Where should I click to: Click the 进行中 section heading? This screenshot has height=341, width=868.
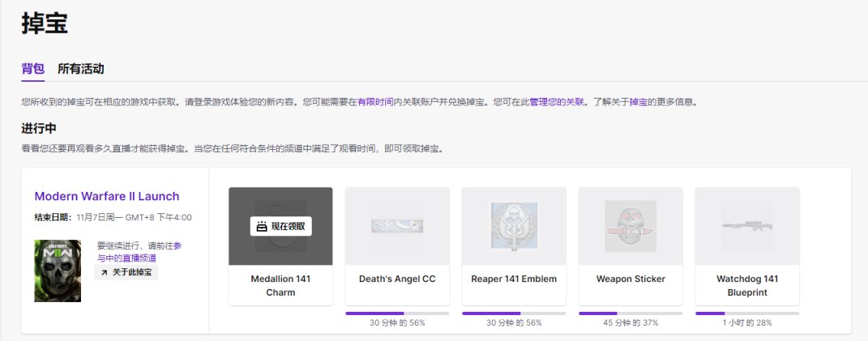click(39, 129)
